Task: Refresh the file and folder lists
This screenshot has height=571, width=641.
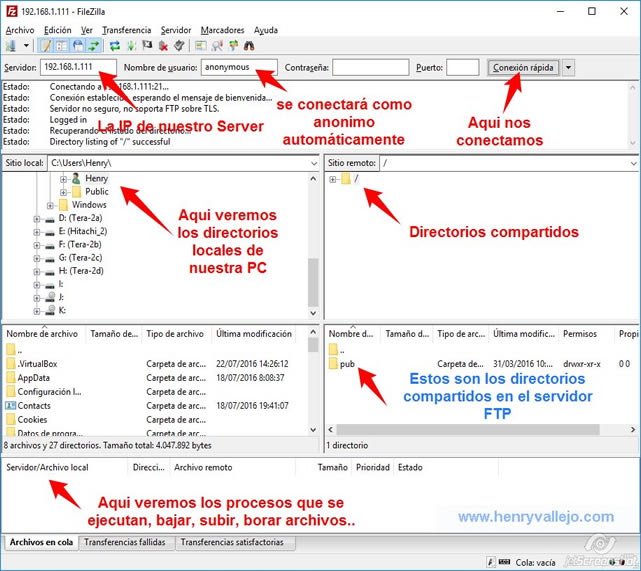Action: [115, 46]
